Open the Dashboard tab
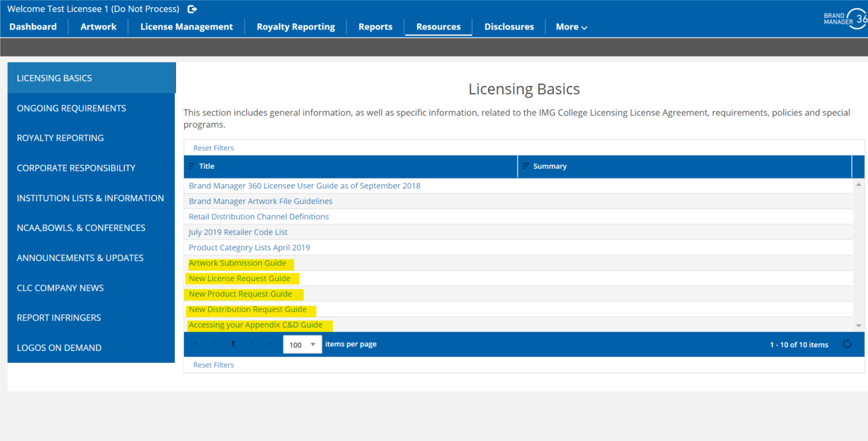 [x=33, y=27]
